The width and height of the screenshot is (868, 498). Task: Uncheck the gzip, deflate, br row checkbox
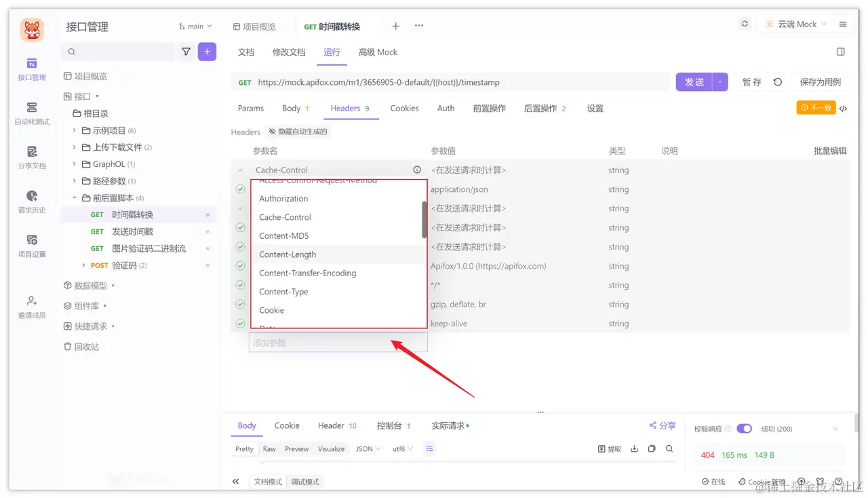point(240,304)
